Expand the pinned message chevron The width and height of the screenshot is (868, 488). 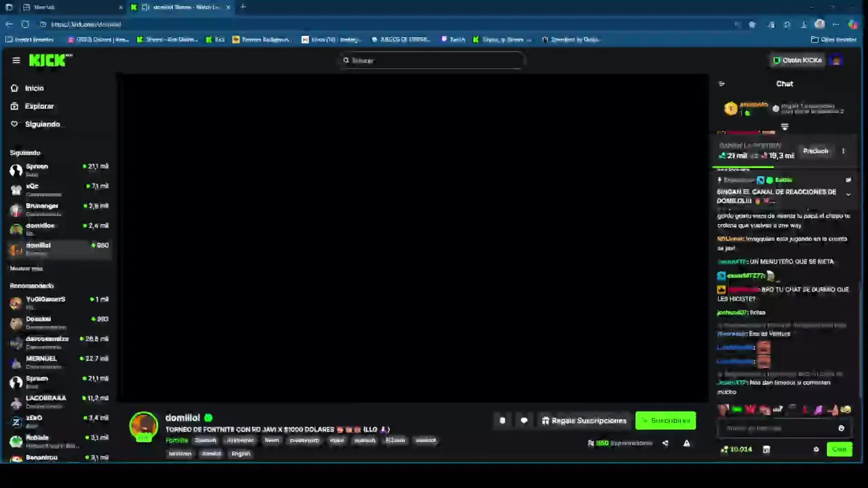pos(848,195)
